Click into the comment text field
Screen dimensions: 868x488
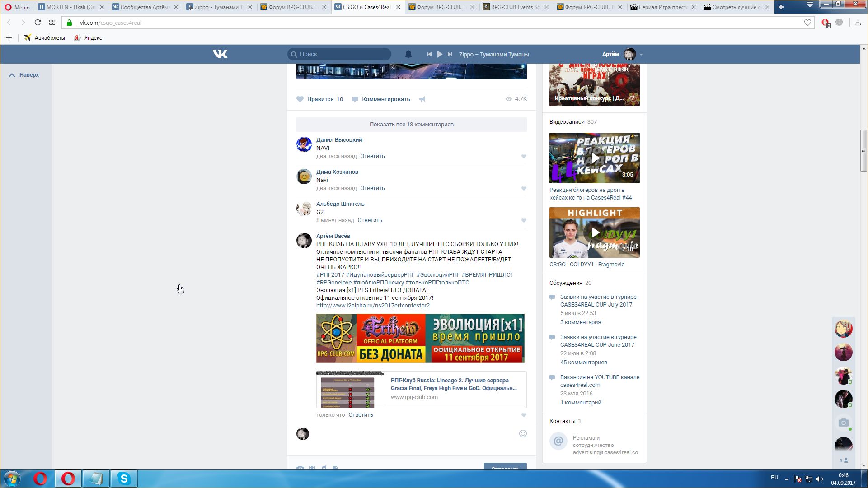click(x=413, y=434)
